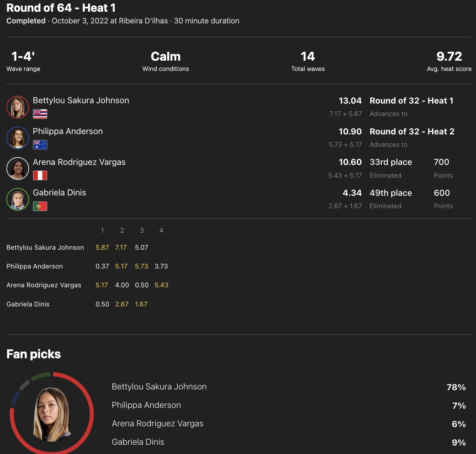
Task: Click the Peru flag icon
Action: pos(40,175)
